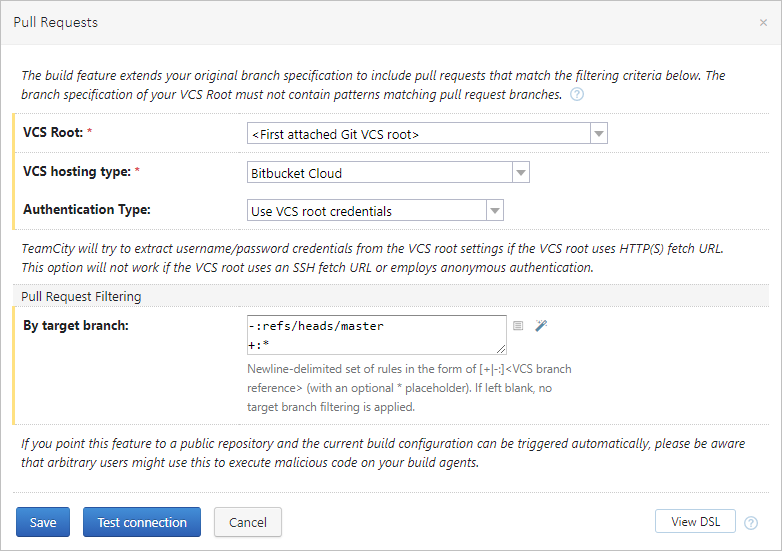The width and height of the screenshot is (782, 551).
Task: Click help icon next to View DSL
Action: click(751, 522)
